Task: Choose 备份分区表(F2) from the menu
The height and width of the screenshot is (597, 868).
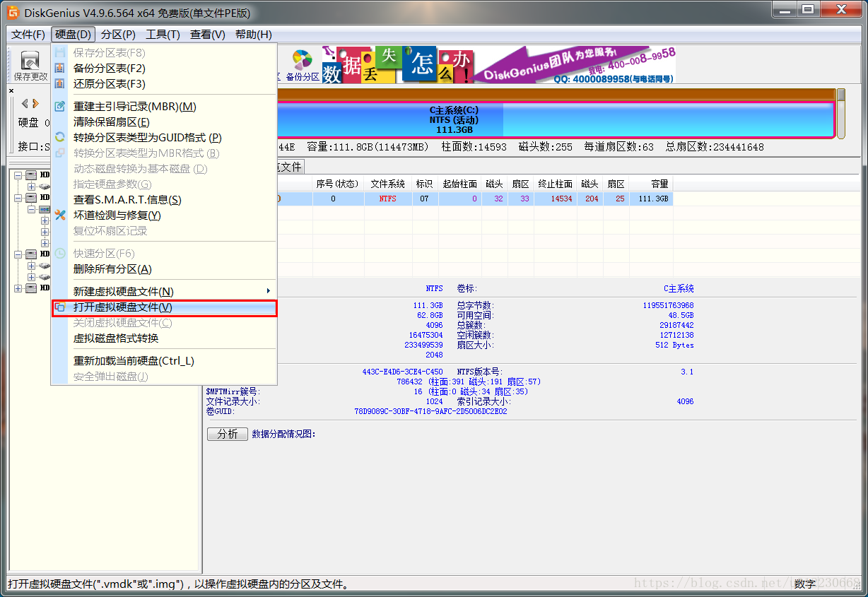Action: point(164,69)
